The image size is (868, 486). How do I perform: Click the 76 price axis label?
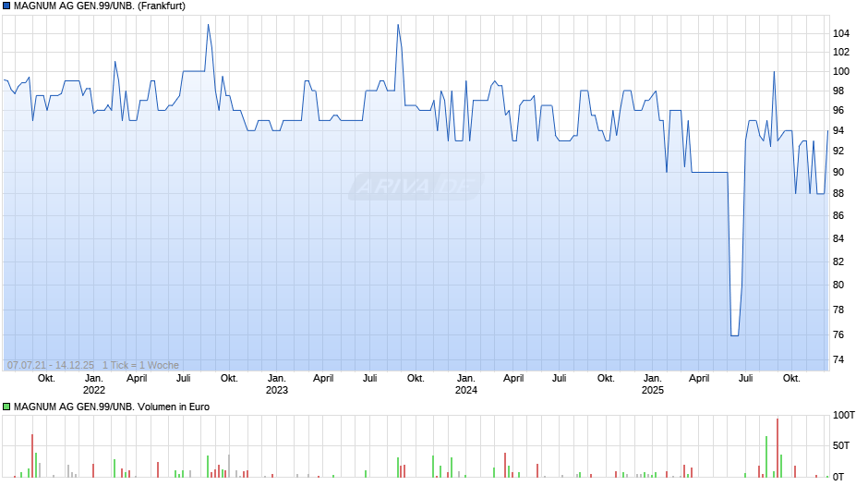(x=838, y=334)
